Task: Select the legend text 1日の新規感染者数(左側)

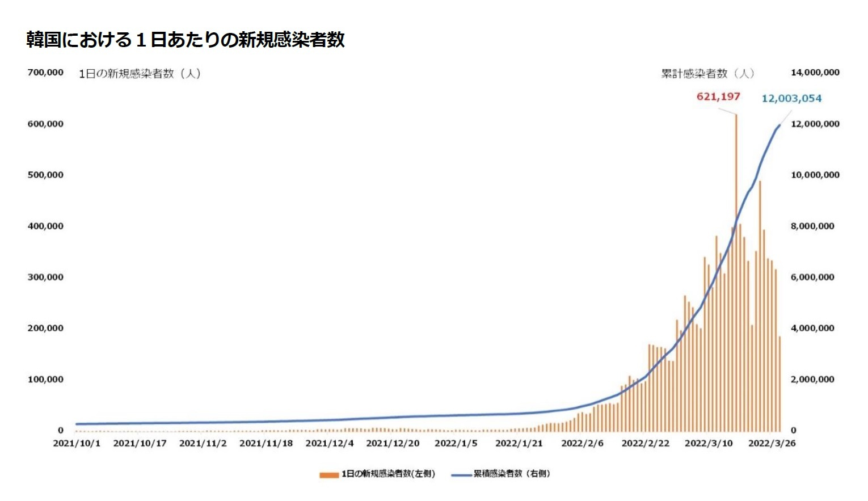Action: [387, 474]
